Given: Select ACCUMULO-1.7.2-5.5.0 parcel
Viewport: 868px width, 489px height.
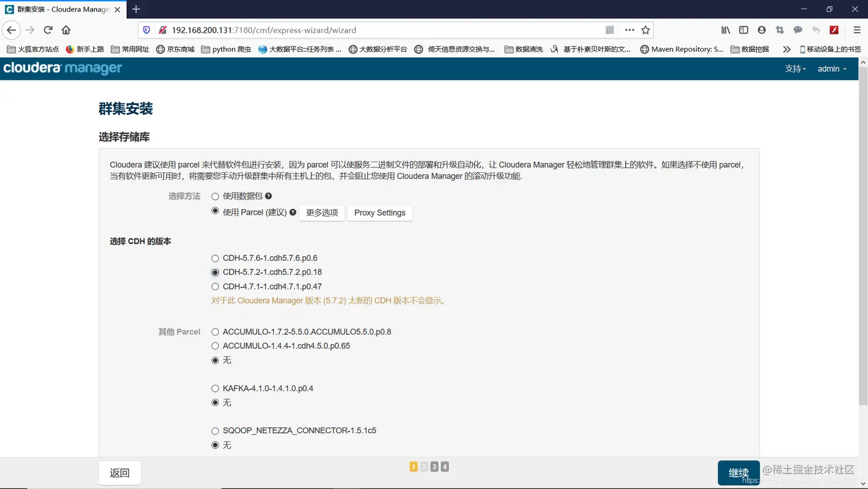Looking at the screenshot, I should coord(215,332).
